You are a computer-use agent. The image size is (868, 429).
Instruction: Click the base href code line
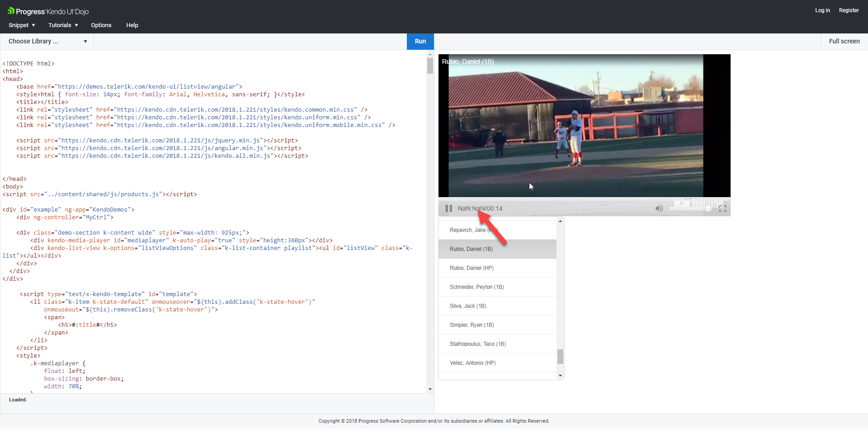129,87
